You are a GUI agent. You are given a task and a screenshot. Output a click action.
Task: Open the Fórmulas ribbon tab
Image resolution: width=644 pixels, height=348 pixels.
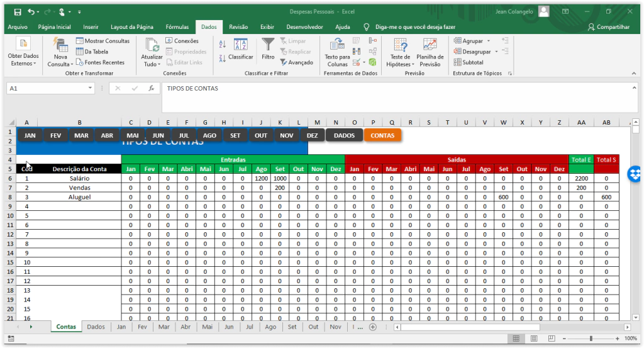[x=177, y=27]
